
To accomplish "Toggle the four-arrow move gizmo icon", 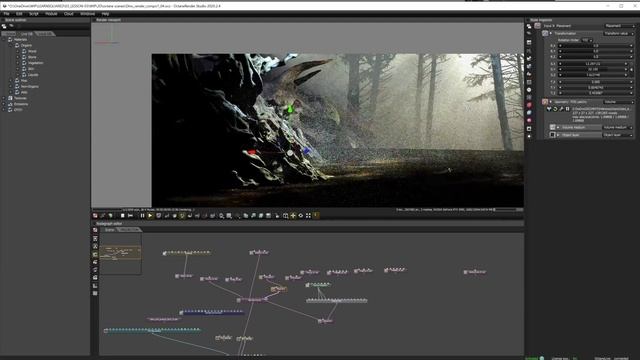I will pyautogui.click(x=293, y=216).
